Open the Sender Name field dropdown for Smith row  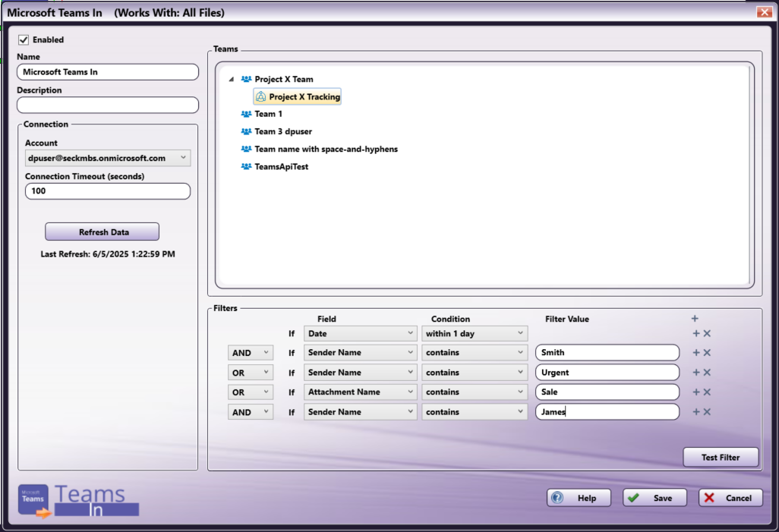click(x=360, y=353)
